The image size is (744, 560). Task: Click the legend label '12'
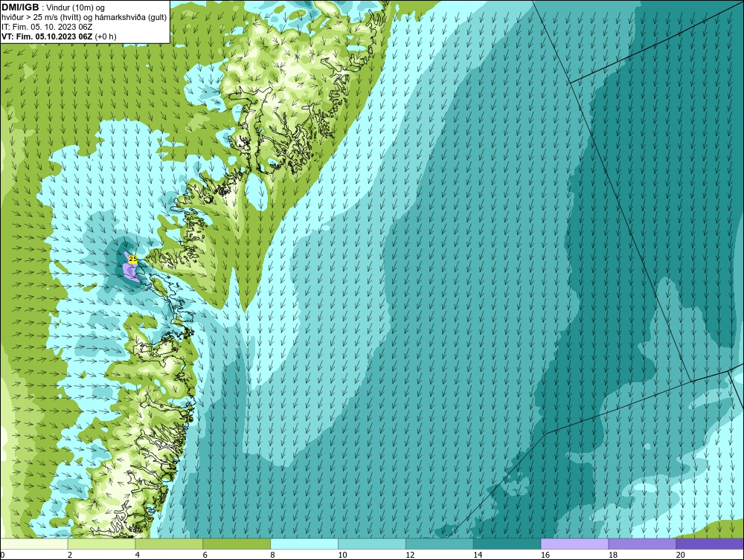[410, 555]
